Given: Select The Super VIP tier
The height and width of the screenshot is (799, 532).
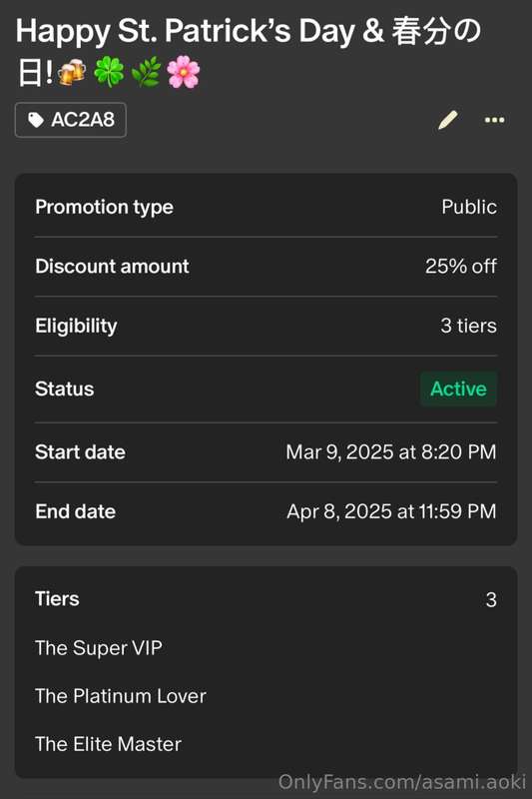Looking at the screenshot, I should 99,648.
